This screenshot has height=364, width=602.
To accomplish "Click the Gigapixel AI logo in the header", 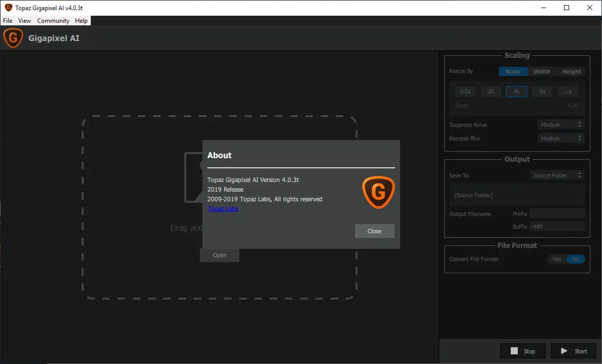I will pyautogui.click(x=13, y=38).
